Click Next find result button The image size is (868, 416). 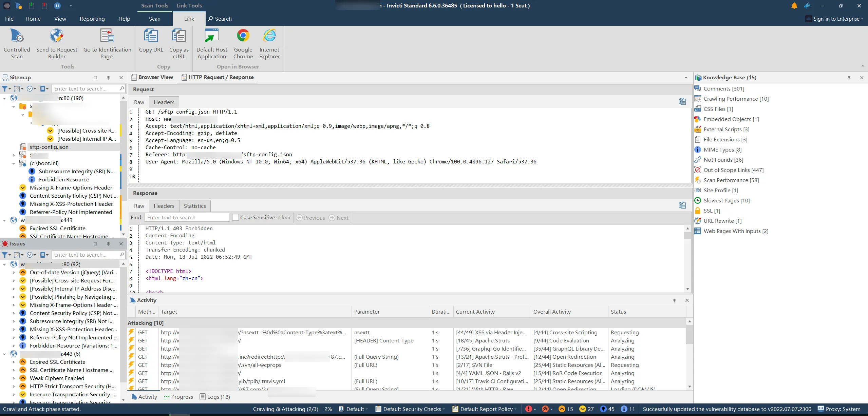(339, 218)
